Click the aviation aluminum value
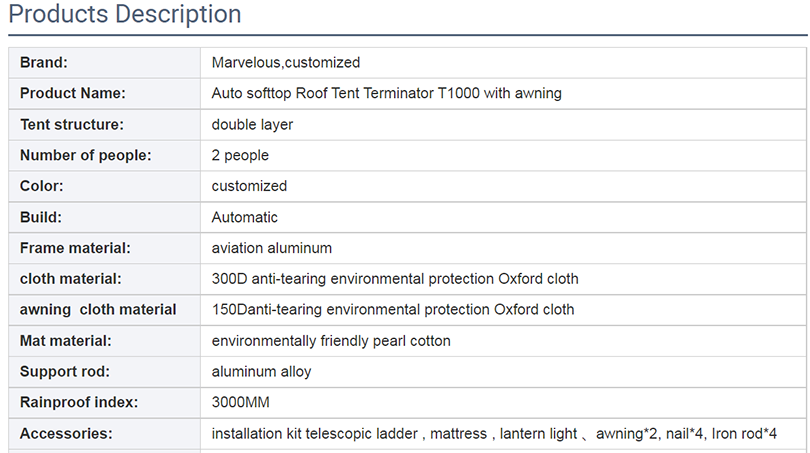 (272, 248)
